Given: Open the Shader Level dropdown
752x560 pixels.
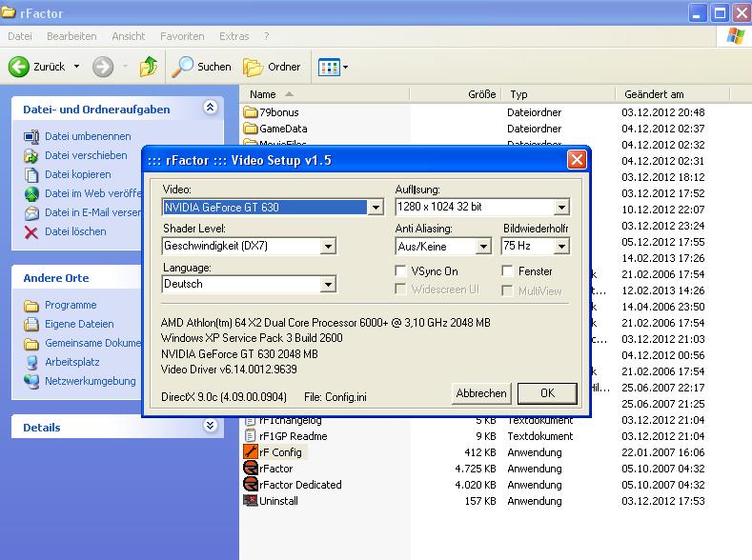Looking at the screenshot, I should (328, 247).
